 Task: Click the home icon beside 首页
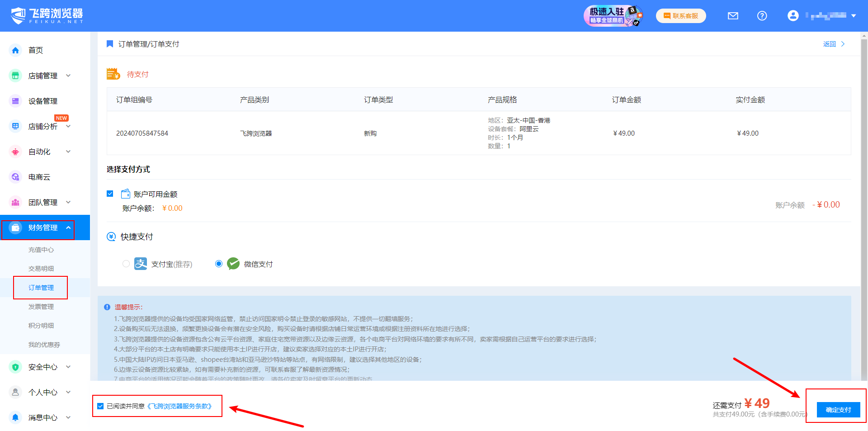15,50
